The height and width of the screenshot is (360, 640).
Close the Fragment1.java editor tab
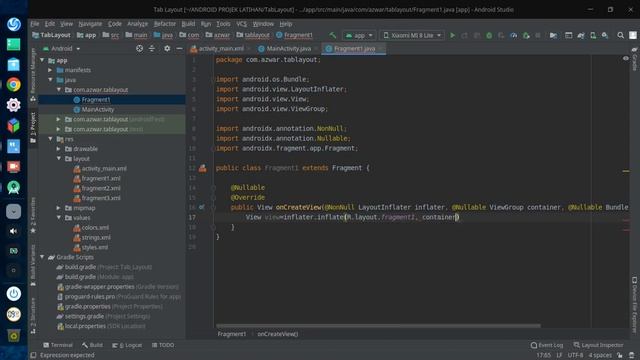(381, 49)
